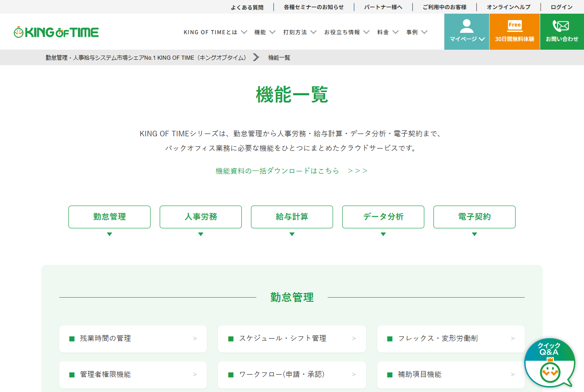
Task: Open the クイックQ&A chat mascot
Action: 550,363
